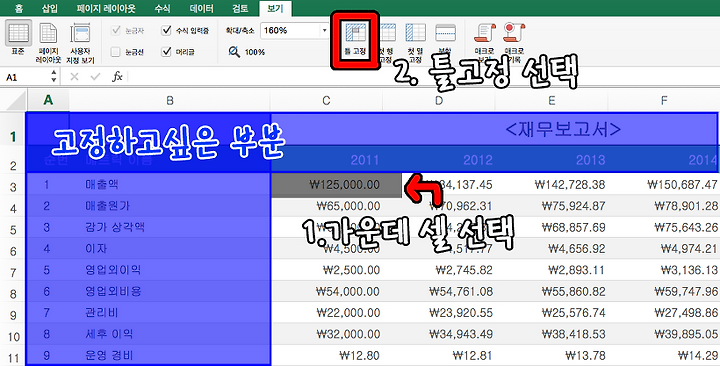Click the 2012 year header cell
Viewport: 720px width, 366px height.
[439, 160]
